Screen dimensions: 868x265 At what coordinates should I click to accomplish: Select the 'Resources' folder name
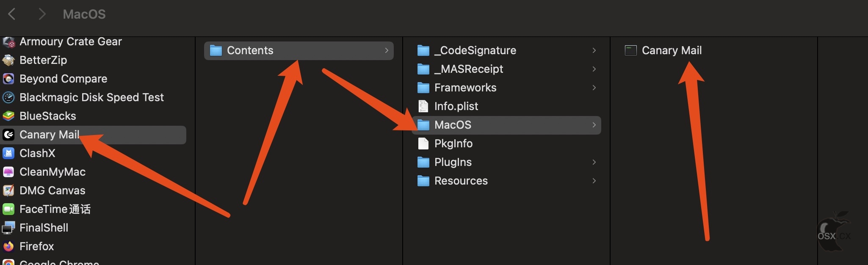tap(461, 181)
